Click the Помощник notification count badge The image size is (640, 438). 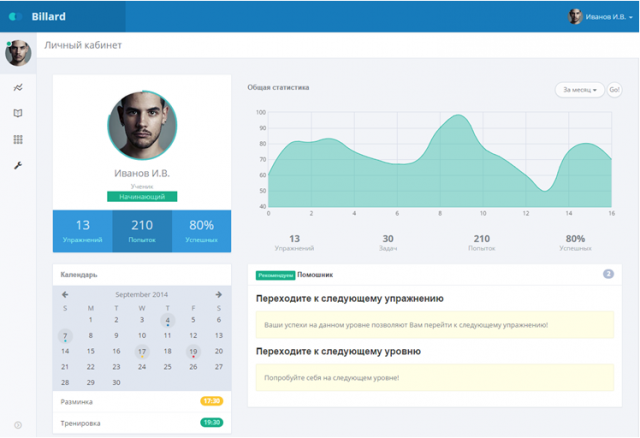click(x=607, y=274)
